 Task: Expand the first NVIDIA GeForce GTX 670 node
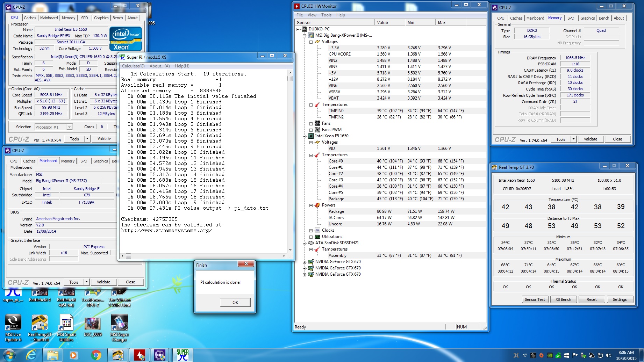point(304,262)
